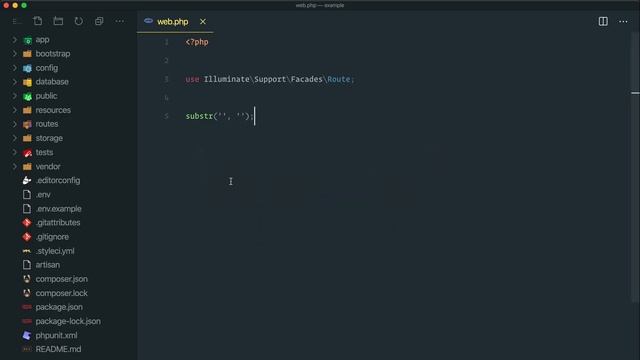Viewport: 640px width, 360px height.
Task: Click the .editorconfig file icon
Action: click(27, 180)
